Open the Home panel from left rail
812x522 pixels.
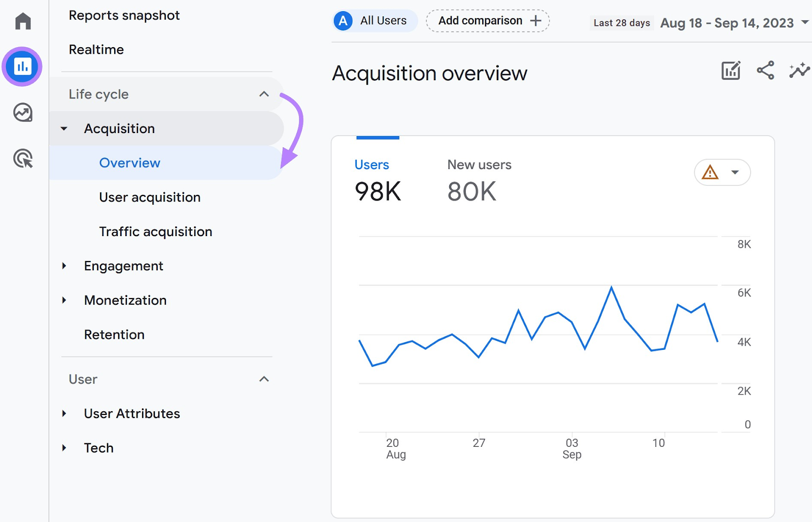click(22, 21)
